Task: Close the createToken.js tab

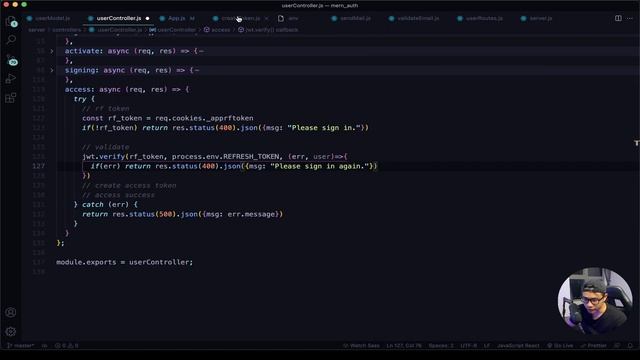Action: coord(267,18)
